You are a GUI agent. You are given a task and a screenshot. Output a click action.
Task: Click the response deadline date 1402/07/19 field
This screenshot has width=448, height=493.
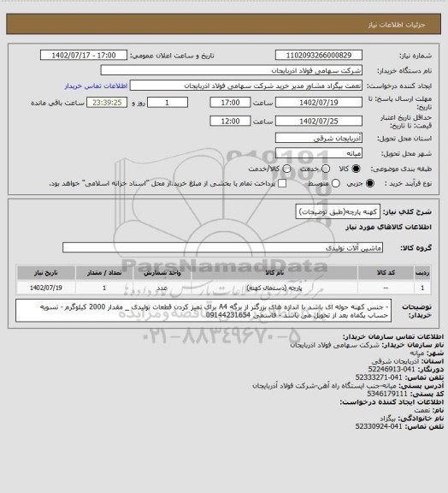pos(319,103)
